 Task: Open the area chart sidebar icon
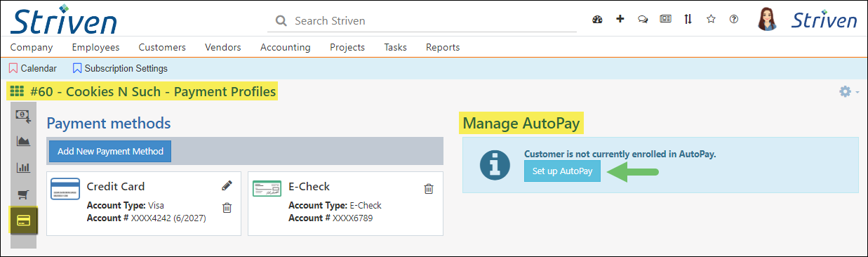point(23,141)
